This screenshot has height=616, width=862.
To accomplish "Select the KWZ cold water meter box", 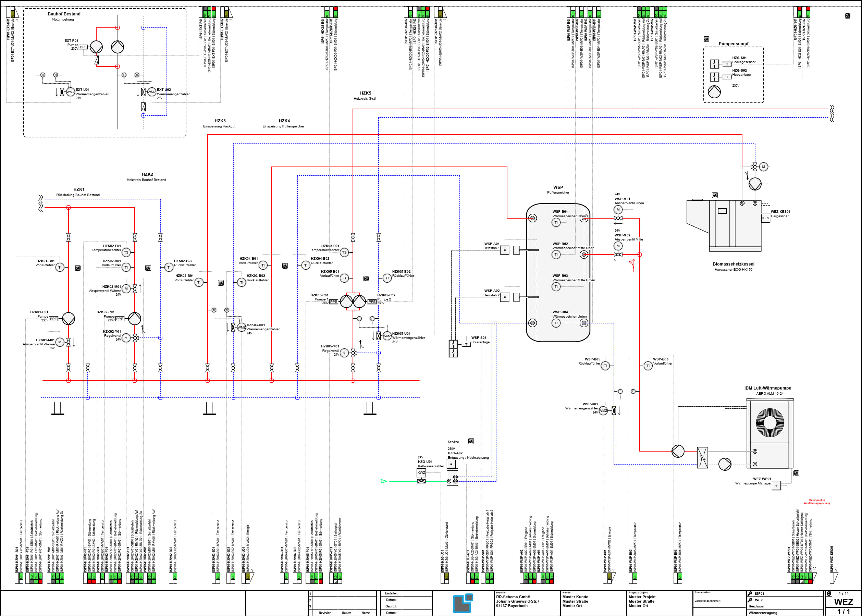I will [421, 473].
